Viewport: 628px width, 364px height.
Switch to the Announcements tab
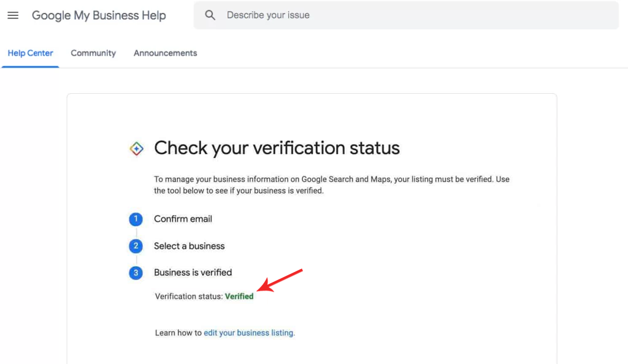pos(166,53)
